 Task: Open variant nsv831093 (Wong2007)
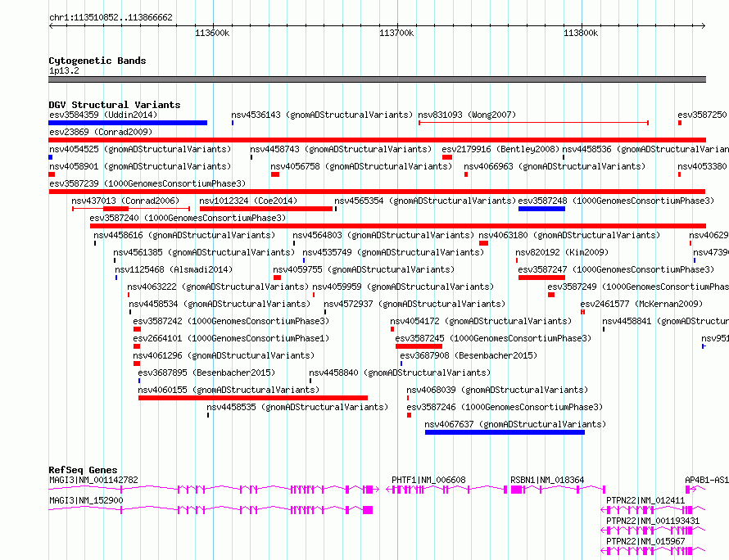point(467,115)
